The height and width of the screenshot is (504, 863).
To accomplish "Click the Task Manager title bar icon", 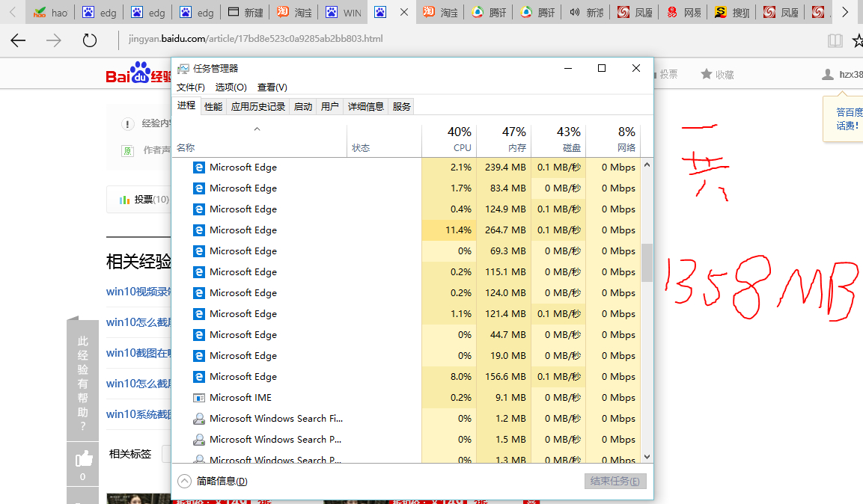I will point(183,69).
